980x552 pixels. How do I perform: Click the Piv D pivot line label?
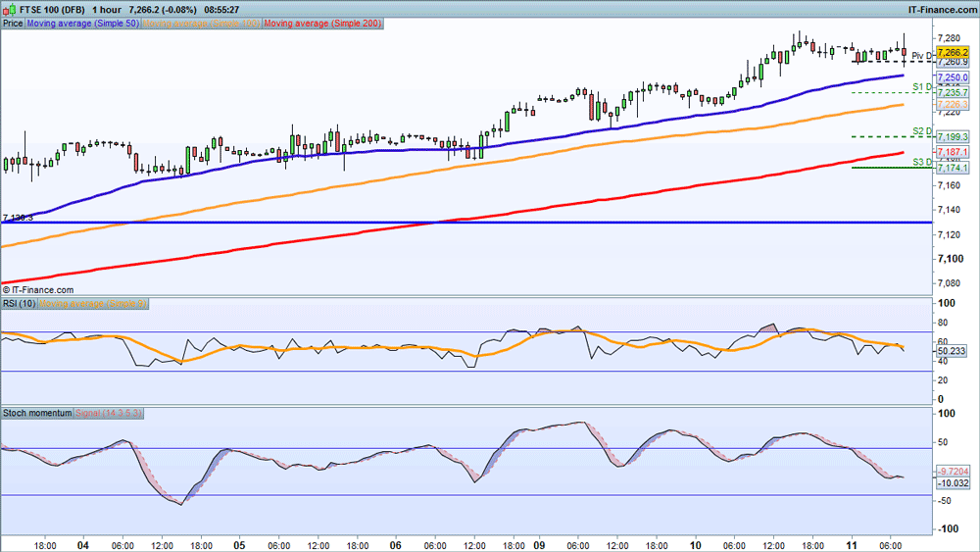pyautogui.click(x=921, y=56)
